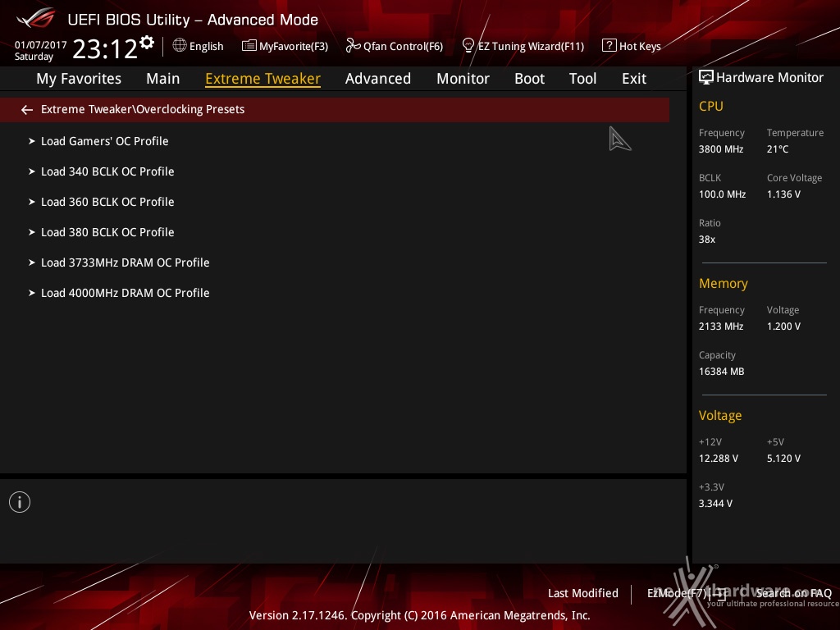This screenshot has height=630, width=840.
Task: Click the +12V value 12.288 V
Action: 719,459
